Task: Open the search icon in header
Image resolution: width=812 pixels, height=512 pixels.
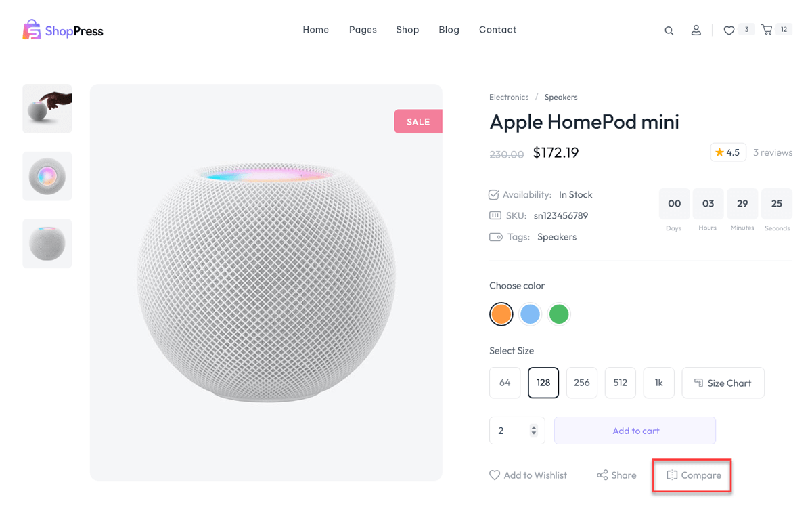Action: pos(669,30)
